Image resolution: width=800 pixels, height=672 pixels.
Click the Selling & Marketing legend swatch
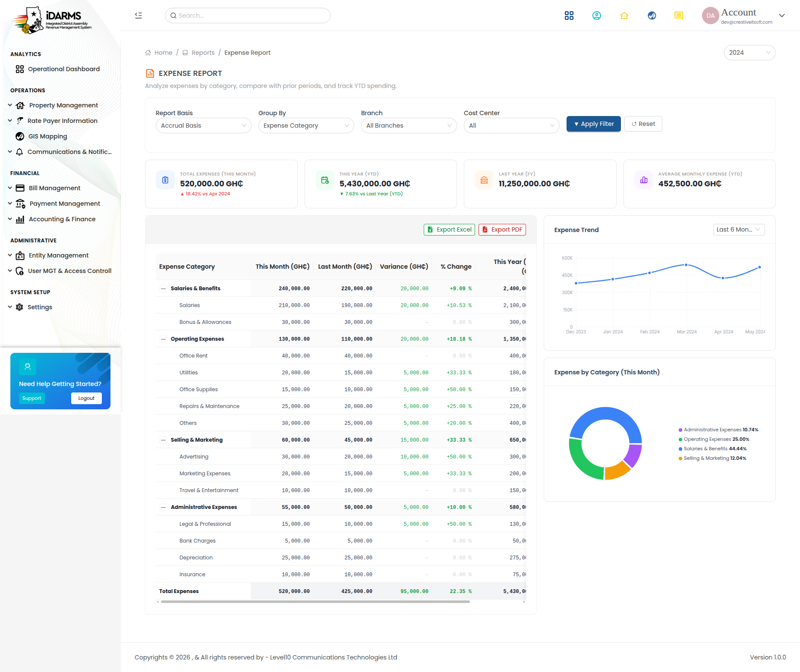pos(680,458)
